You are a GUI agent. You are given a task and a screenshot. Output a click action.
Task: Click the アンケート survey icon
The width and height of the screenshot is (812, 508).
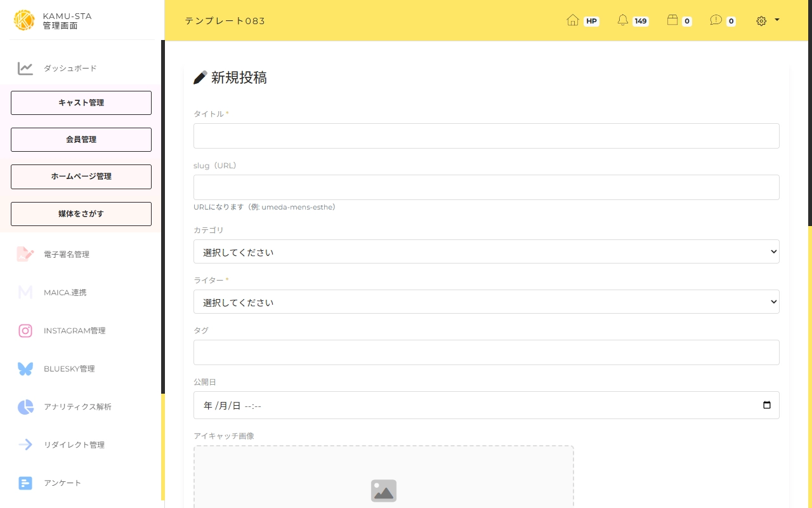click(x=25, y=483)
